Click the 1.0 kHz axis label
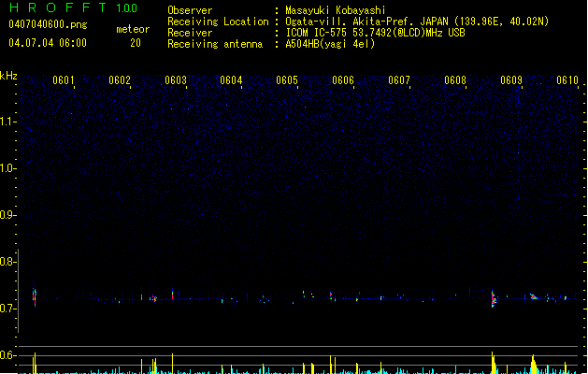 click(7, 168)
